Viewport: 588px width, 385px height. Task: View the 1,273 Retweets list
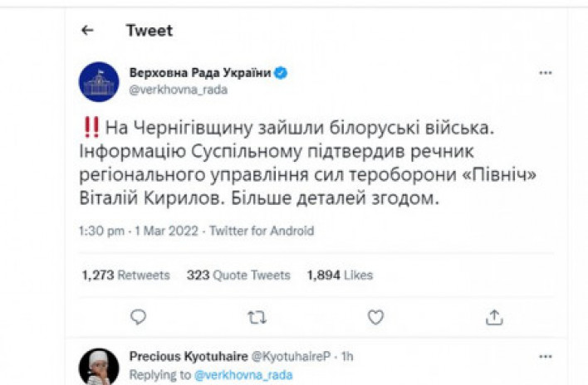click(x=125, y=275)
